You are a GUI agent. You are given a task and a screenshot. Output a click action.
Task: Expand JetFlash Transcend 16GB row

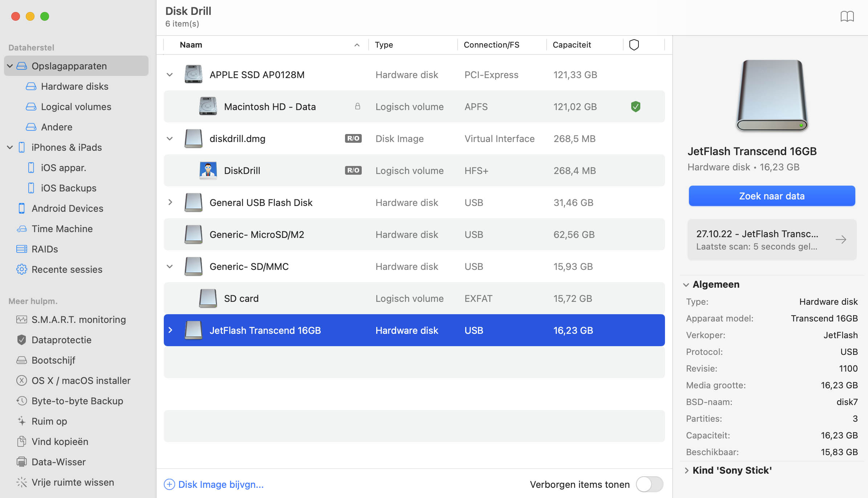pyautogui.click(x=170, y=330)
